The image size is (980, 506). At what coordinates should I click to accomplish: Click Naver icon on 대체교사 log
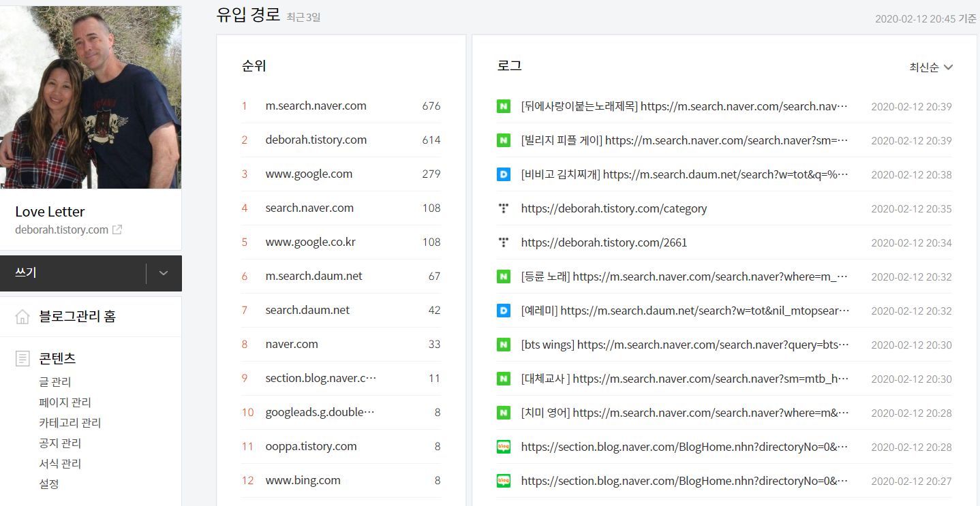(504, 379)
